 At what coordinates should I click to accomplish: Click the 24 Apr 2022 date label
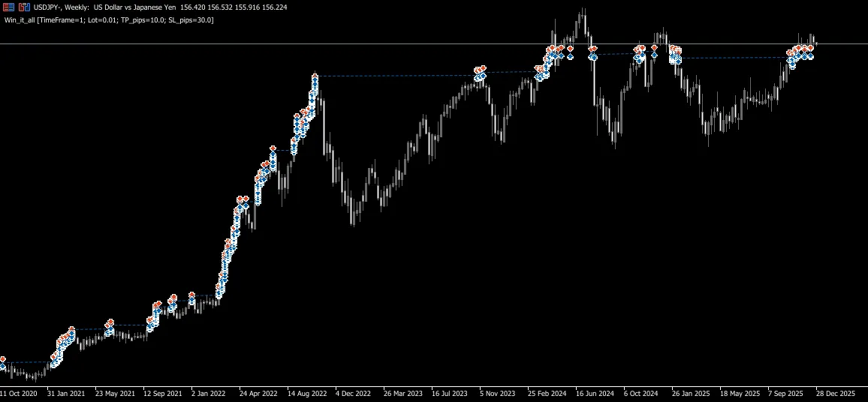(x=258, y=394)
